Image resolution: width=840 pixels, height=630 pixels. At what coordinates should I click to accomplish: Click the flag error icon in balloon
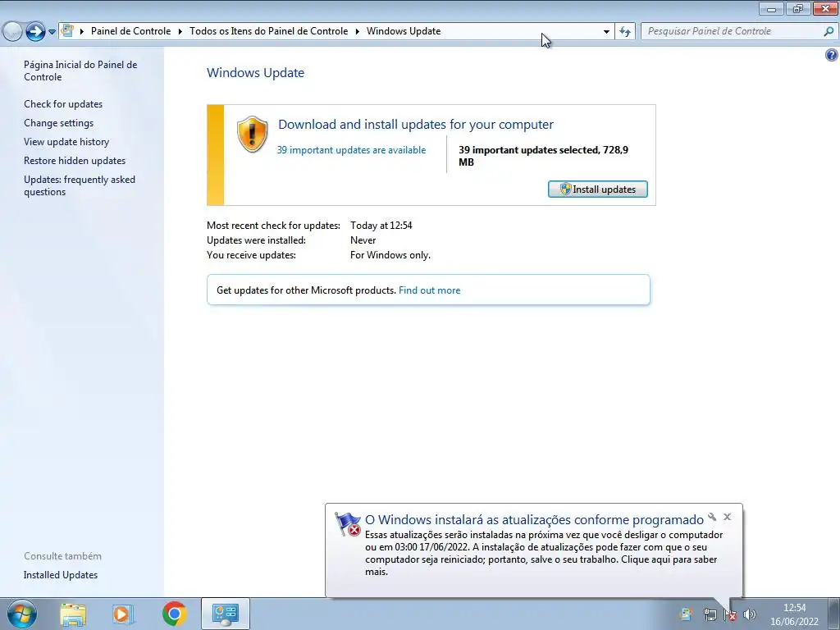point(347,524)
